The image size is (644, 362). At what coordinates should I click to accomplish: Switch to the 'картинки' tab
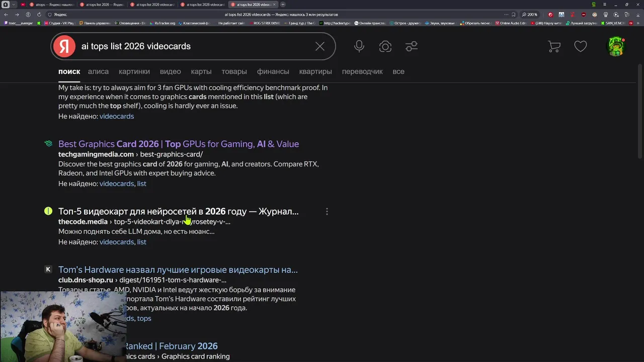134,71
